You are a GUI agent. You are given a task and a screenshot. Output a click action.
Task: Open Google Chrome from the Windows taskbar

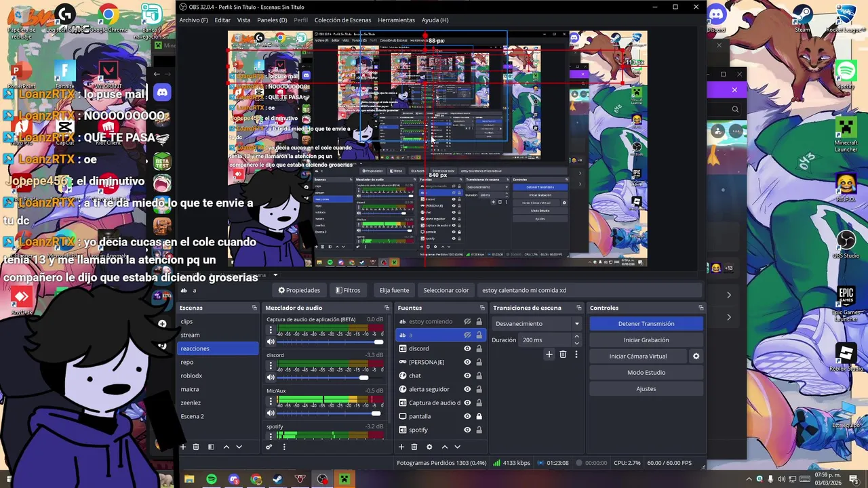point(256,479)
